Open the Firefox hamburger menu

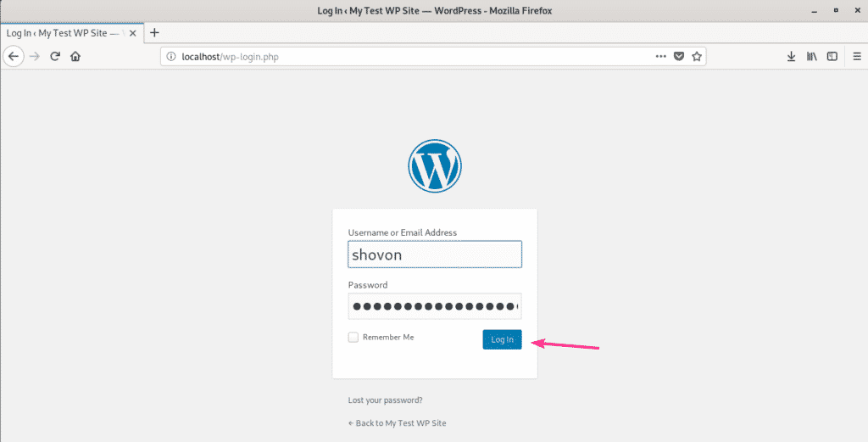coord(857,56)
